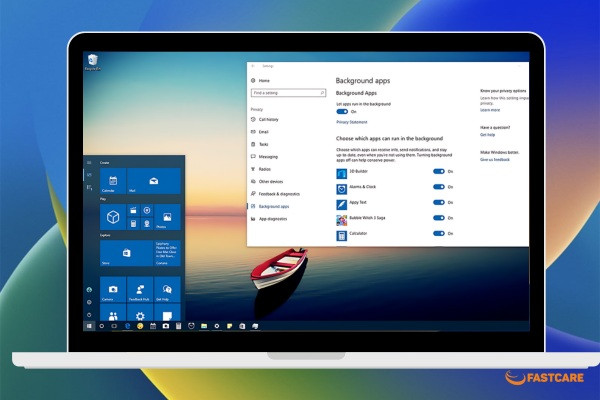This screenshot has width=600, height=400.
Task: Open the Calendar tile in Start menu
Action: (113, 181)
